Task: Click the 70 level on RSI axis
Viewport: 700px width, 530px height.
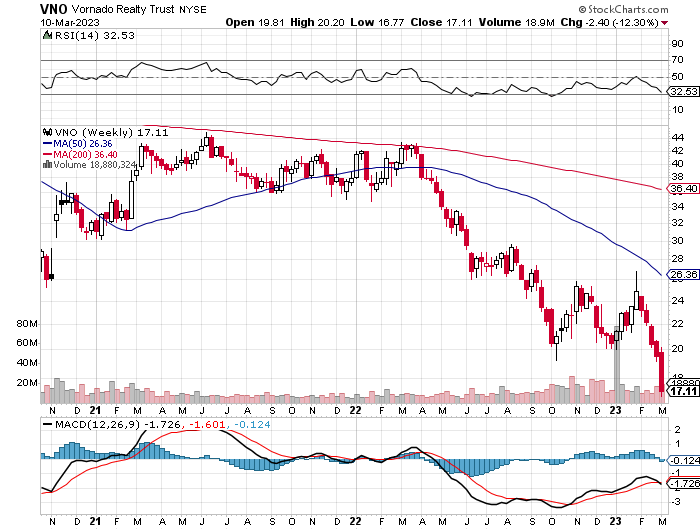Action: [677, 59]
